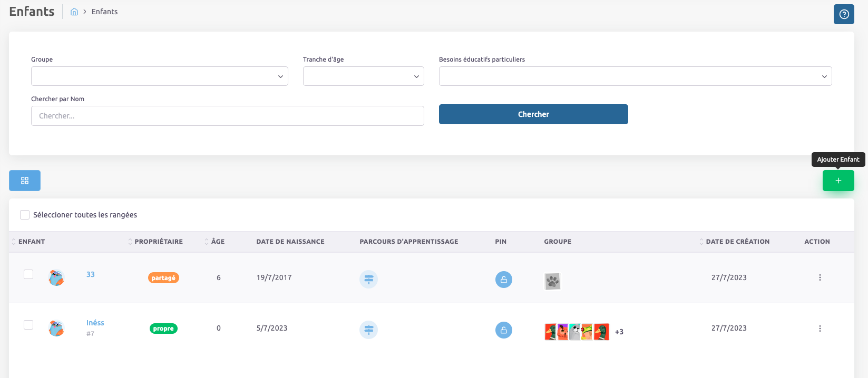Click the home breadcrumb icon
This screenshot has width=868, height=378.
click(74, 12)
